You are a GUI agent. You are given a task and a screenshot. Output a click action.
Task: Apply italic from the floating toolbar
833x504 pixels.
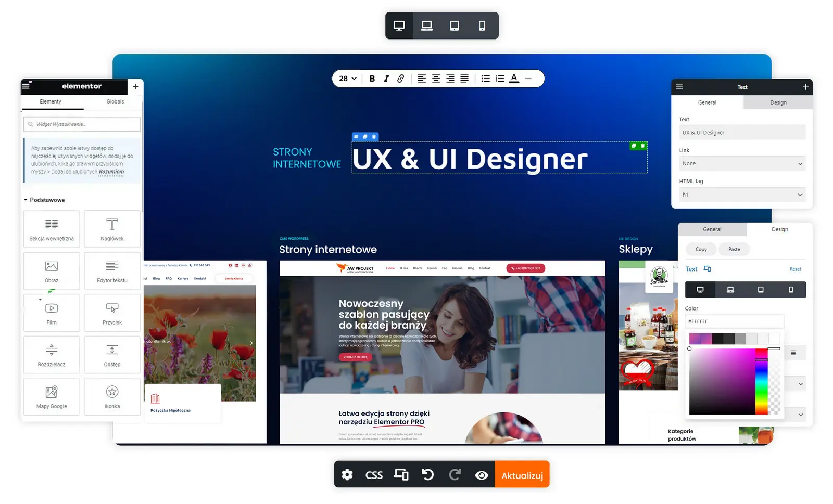click(x=386, y=79)
